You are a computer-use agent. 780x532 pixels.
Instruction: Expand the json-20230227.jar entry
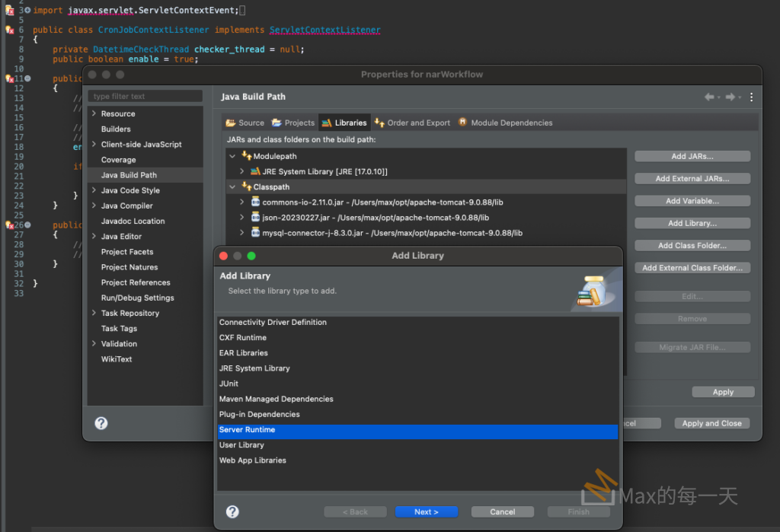242,218
